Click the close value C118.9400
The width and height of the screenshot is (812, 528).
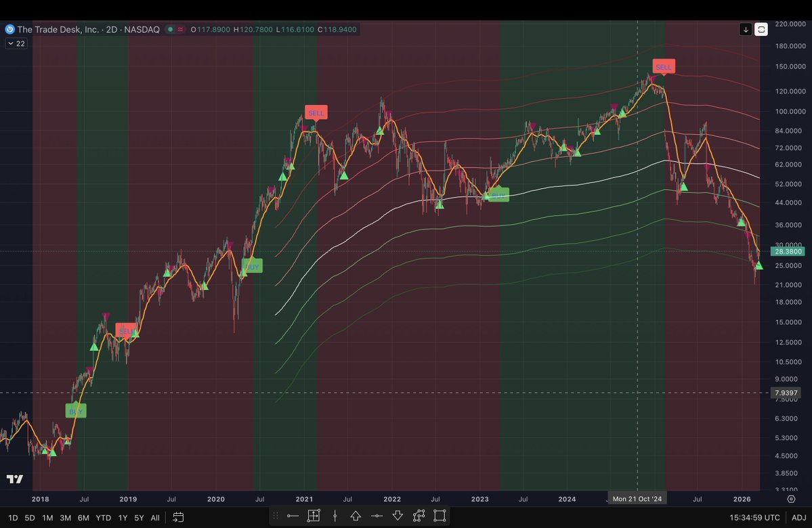[337, 30]
